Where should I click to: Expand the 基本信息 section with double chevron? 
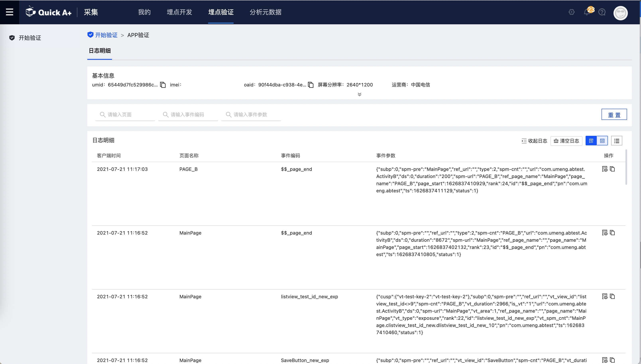coord(359,94)
